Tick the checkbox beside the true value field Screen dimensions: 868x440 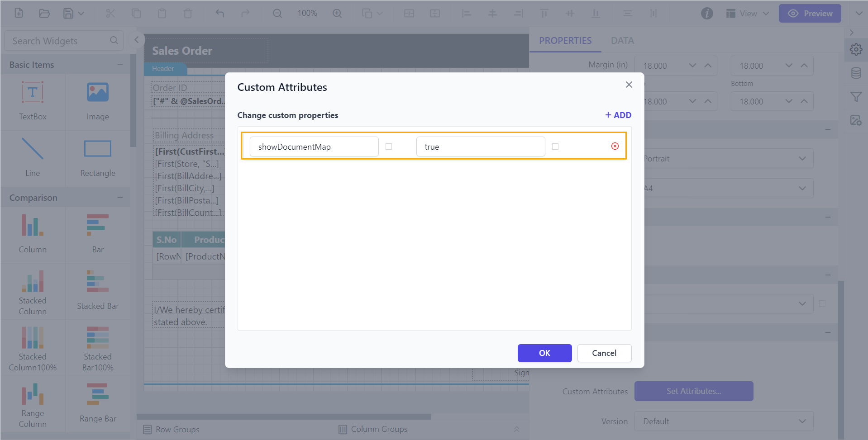555,146
